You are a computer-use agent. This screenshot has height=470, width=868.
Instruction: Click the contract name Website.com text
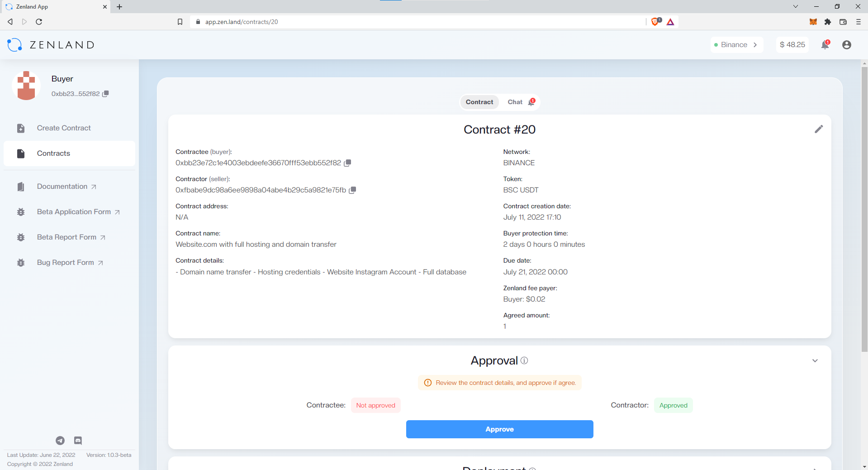coord(256,245)
